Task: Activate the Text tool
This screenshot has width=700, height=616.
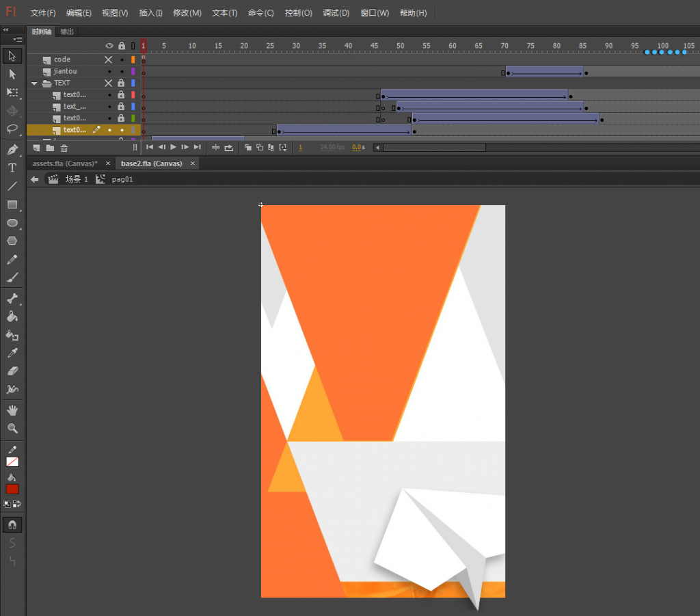Action: tap(11, 168)
